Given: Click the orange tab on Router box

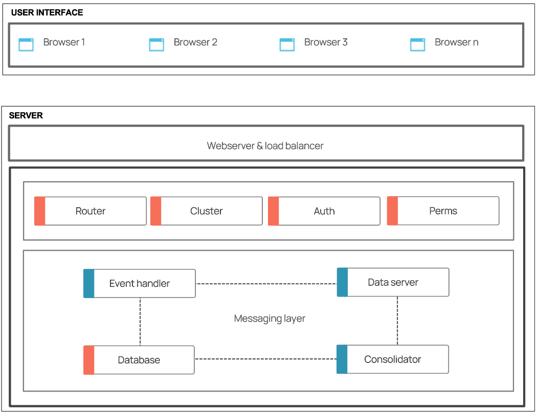Looking at the screenshot, I should point(40,211).
